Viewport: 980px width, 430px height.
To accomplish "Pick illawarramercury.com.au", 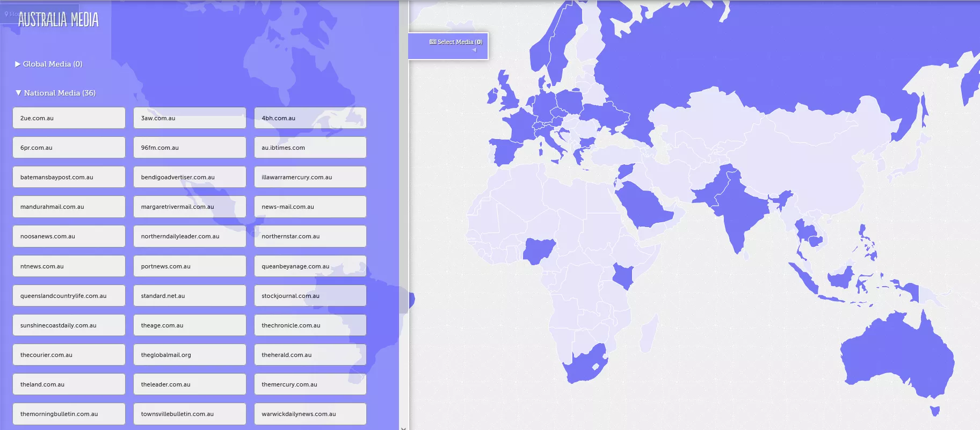I will point(310,177).
